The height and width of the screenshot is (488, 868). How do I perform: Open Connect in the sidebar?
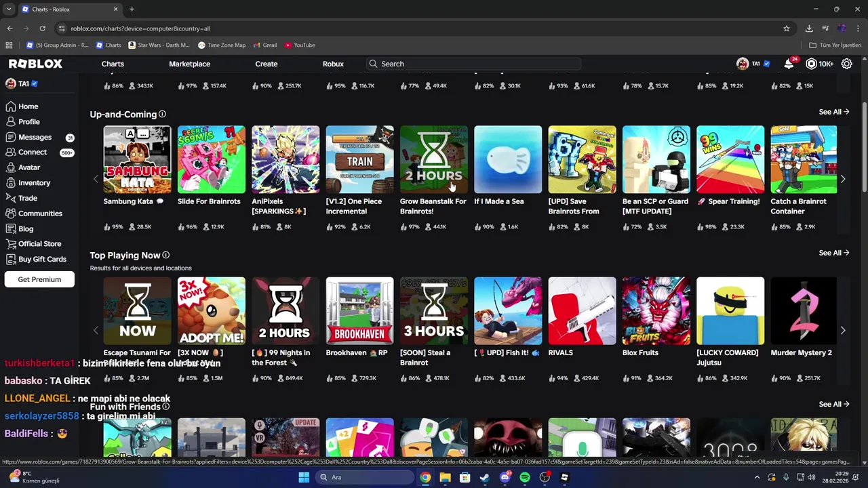click(x=33, y=152)
